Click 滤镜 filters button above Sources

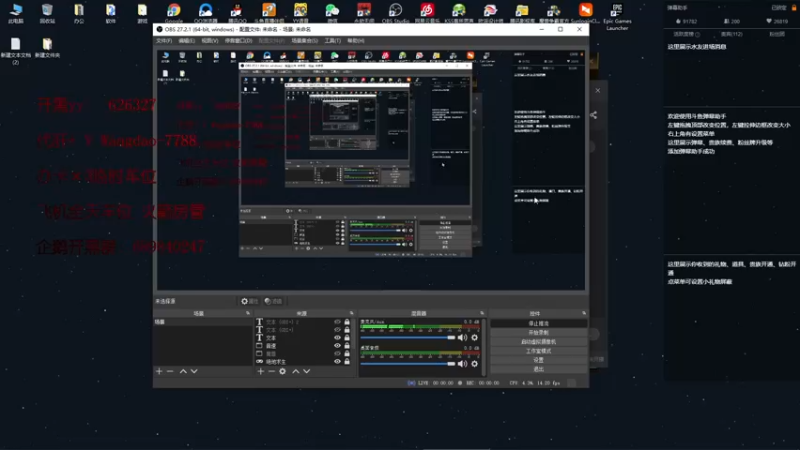(273, 302)
